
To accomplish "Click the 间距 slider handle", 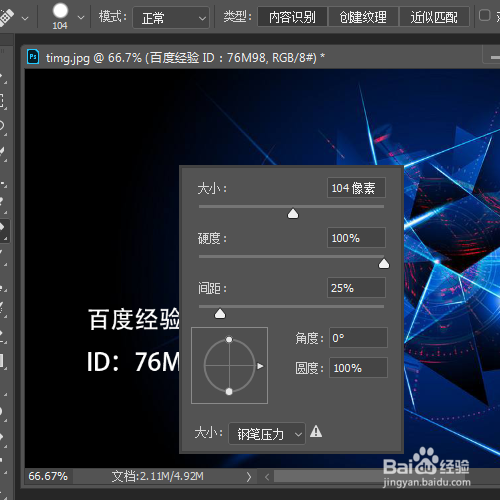I will coord(220,313).
